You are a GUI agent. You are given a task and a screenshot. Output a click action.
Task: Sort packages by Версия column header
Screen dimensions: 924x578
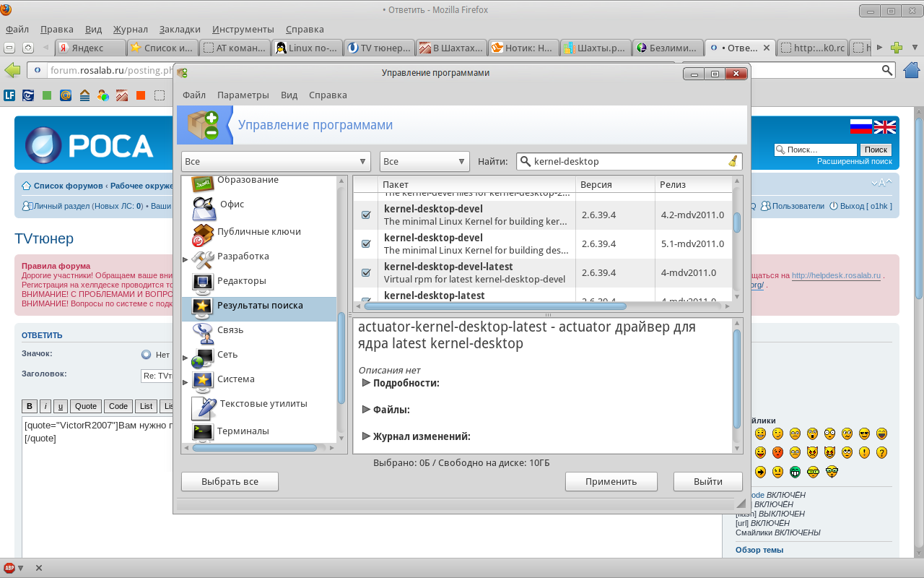[615, 184]
